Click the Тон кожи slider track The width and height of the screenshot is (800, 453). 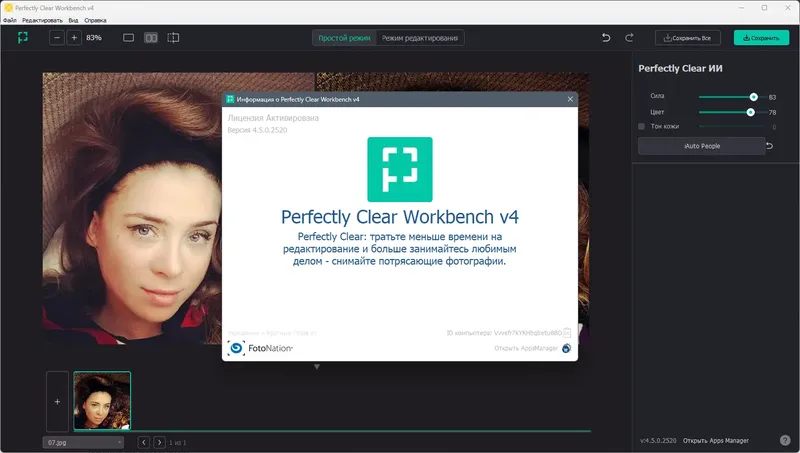pyautogui.click(x=731, y=127)
